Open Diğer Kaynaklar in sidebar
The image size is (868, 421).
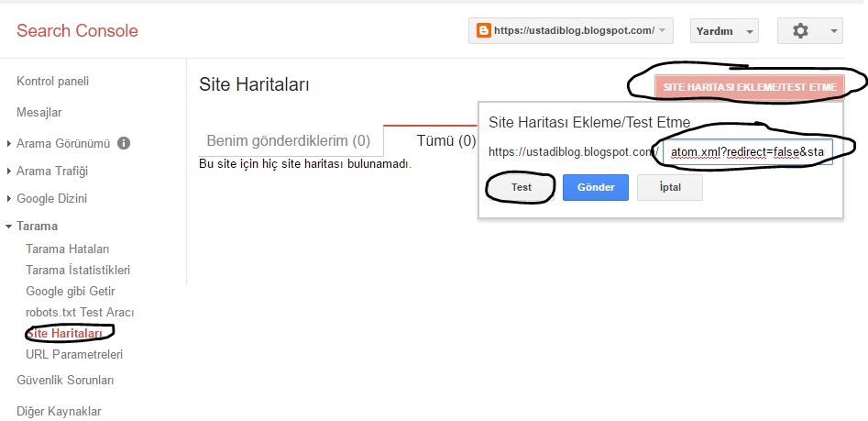(59, 412)
